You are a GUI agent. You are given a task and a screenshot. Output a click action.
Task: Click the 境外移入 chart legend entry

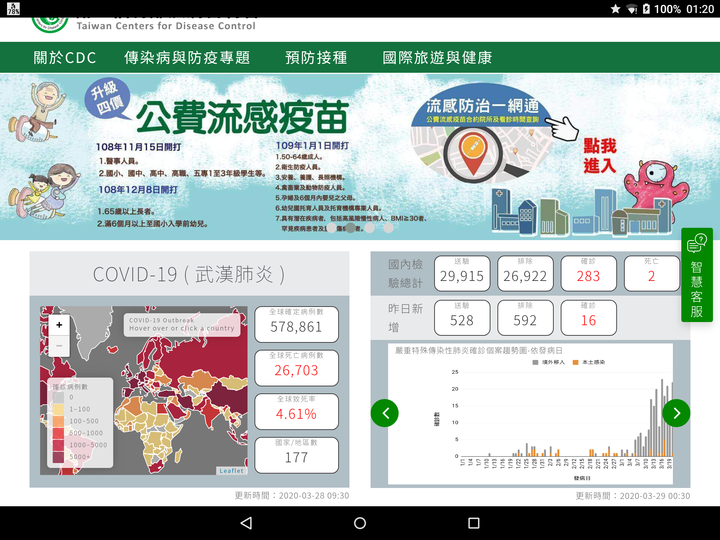(549, 362)
